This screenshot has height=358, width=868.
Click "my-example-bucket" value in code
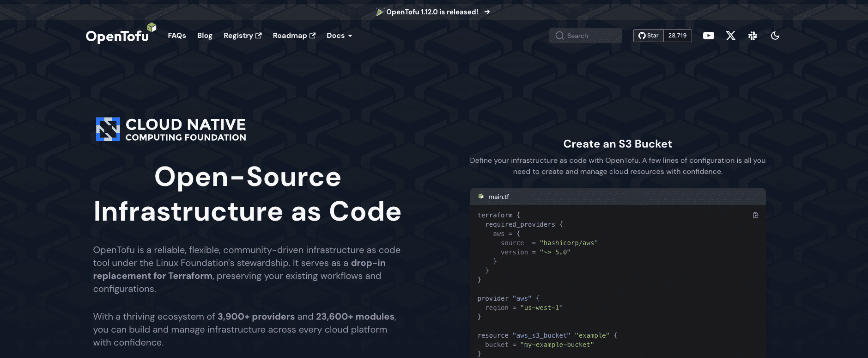pyautogui.click(x=557, y=345)
